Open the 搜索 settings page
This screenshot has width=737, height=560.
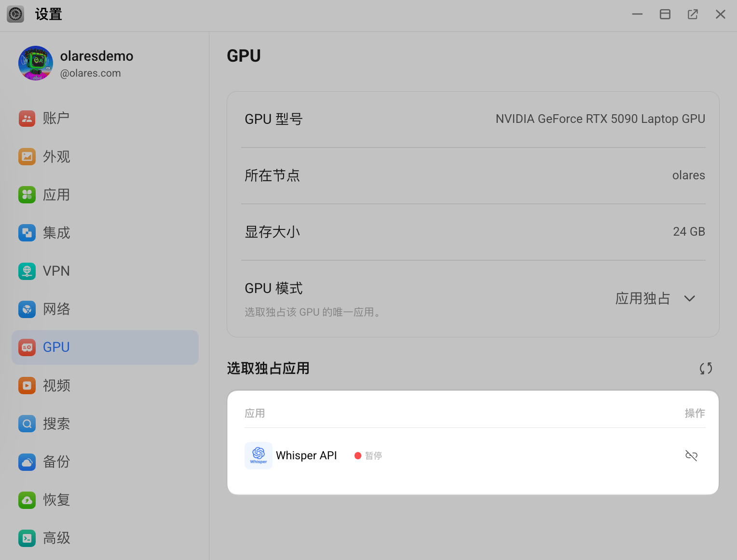click(x=56, y=424)
